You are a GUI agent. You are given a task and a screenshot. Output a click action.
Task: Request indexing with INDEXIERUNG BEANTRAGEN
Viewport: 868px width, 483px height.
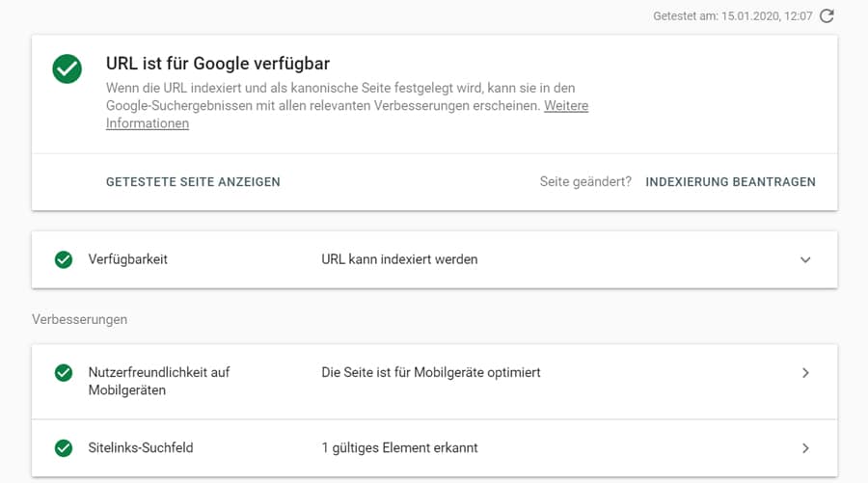730,181
